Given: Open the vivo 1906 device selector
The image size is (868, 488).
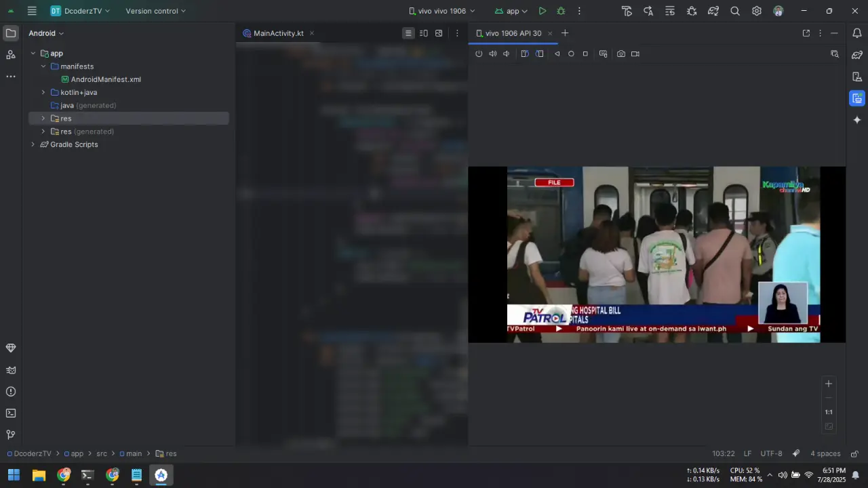Looking at the screenshot, I should click(x=442, y=11).
